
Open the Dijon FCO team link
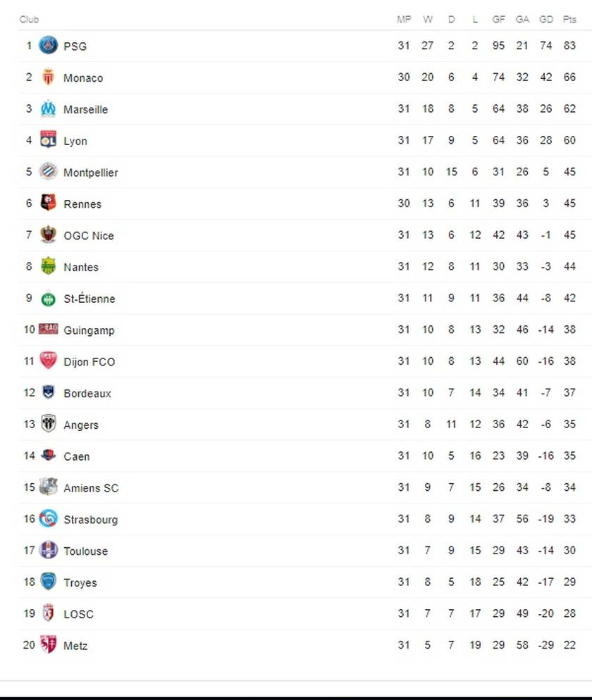pos(89,362)
